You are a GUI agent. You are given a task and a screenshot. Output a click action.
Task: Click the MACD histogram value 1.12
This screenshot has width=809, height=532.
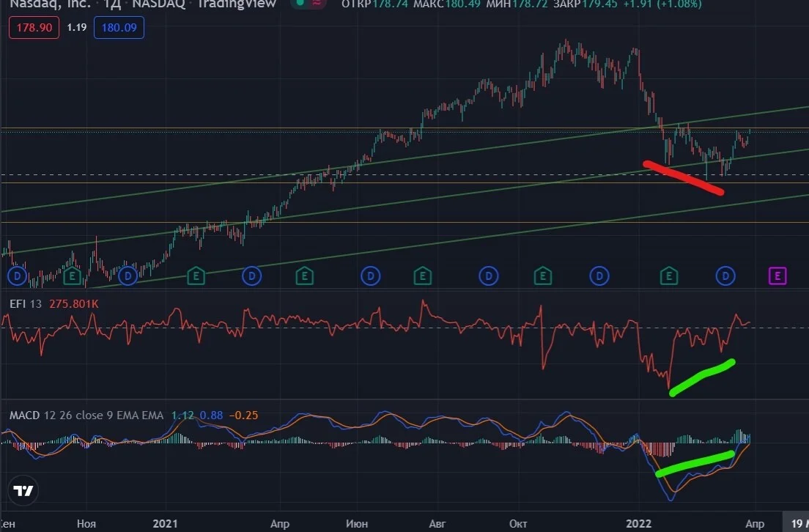click(182, 415)
